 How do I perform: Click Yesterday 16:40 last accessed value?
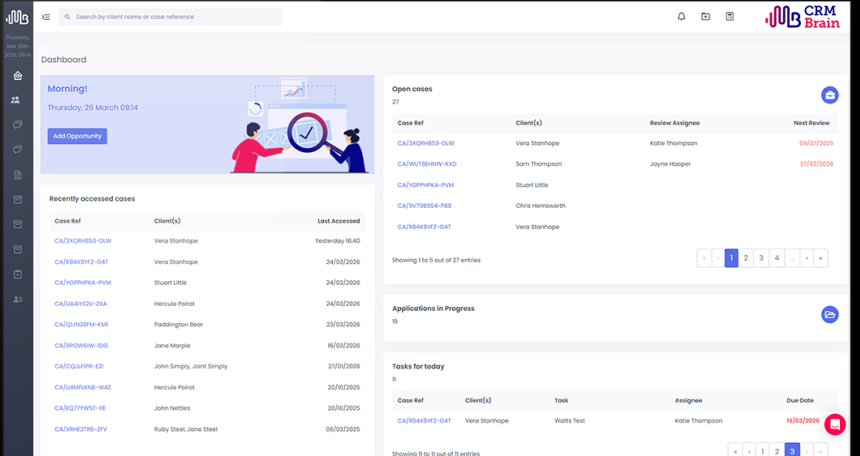(337, 241)
